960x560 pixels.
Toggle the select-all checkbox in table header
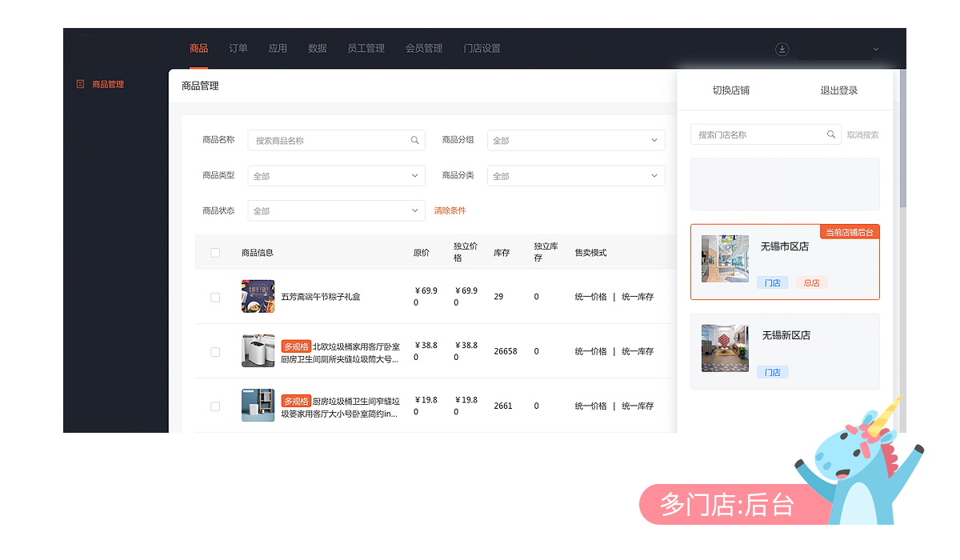[215, 253]
